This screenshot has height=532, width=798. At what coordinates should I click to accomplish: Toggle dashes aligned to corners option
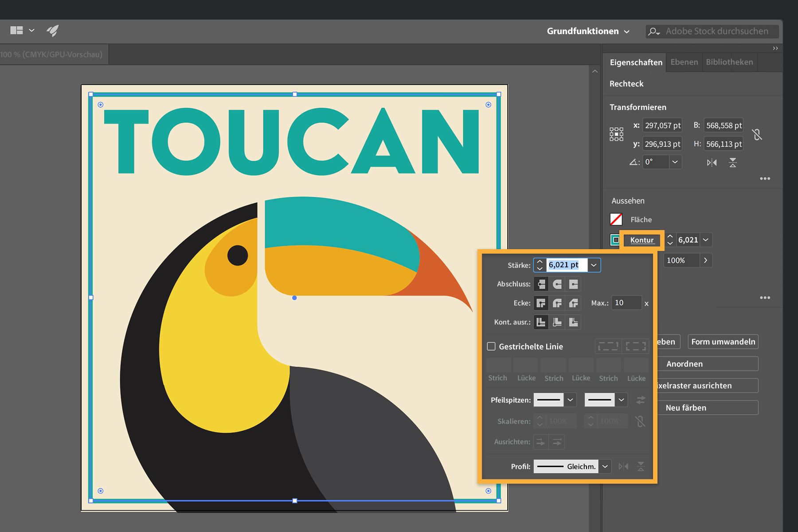(x=636, y=346)
